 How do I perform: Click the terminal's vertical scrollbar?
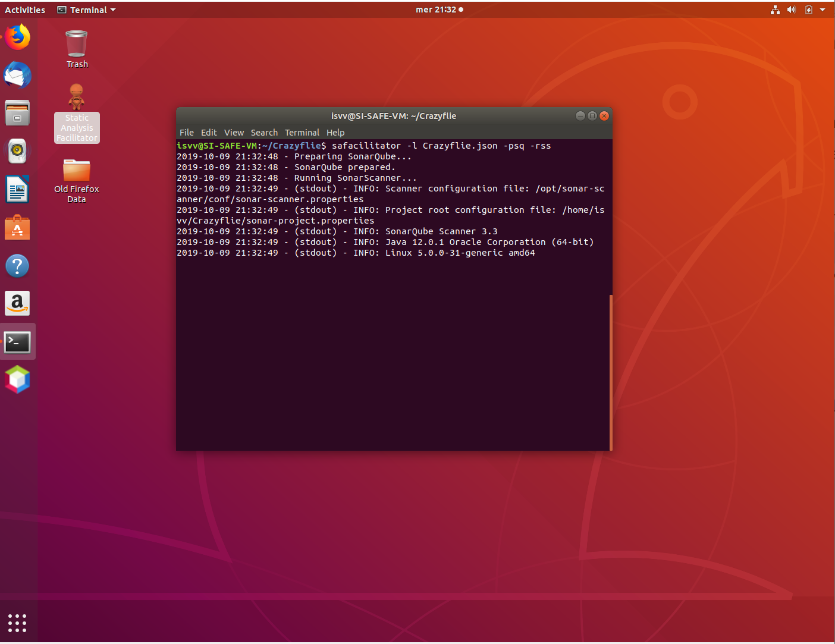pyautogui.click(x=610, y=372)
